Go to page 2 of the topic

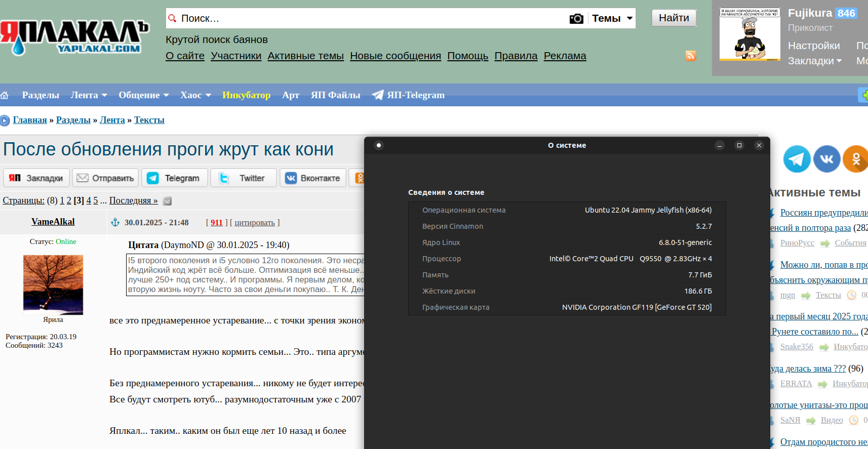click(x=69, y=200)
